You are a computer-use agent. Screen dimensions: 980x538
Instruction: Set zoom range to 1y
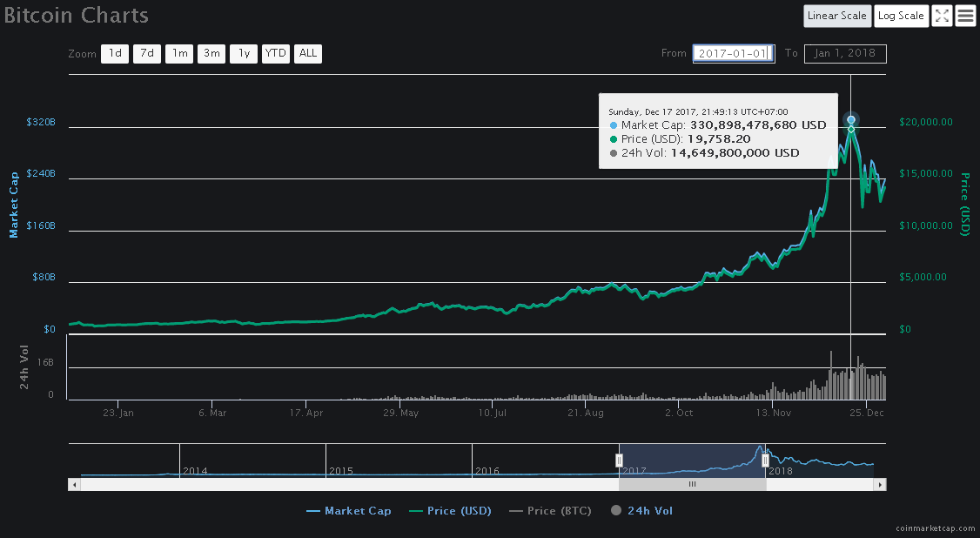(x=244, y=53)
